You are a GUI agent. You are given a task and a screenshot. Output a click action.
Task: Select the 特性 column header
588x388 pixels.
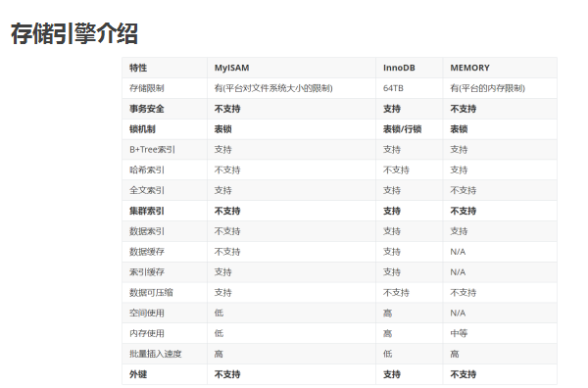pyautogui.click(x=138, y=68)
